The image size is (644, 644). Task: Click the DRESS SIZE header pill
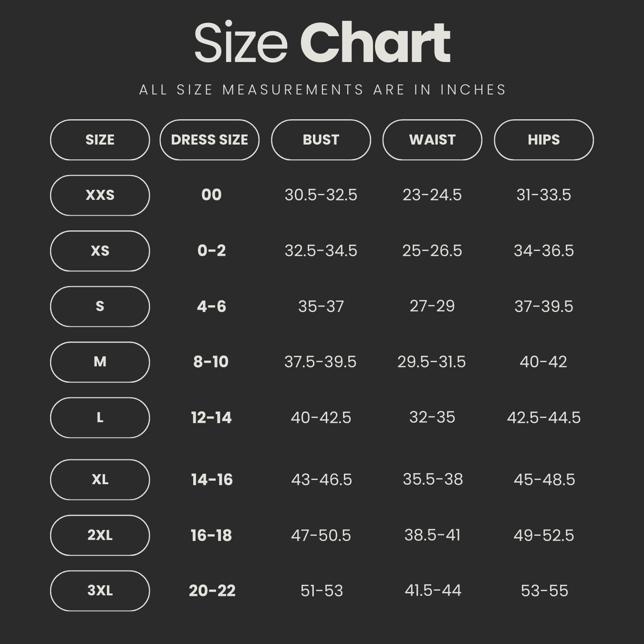(x=209, y=140)
